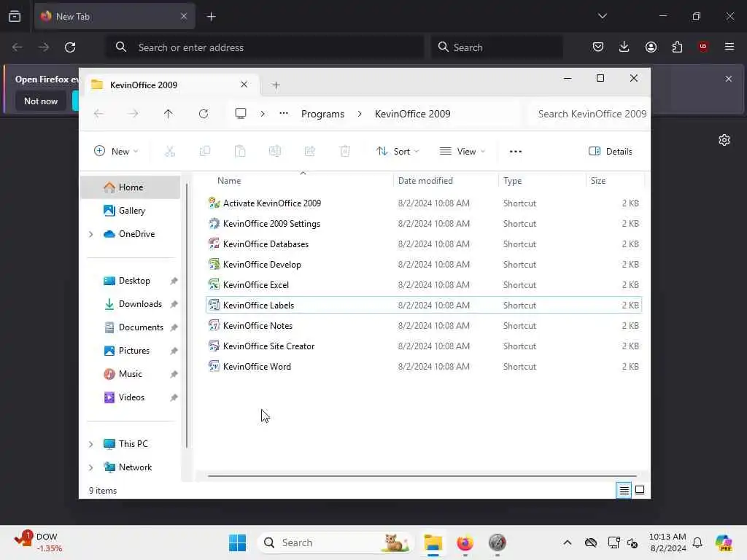Open the DOW stock widget
Screen dimensions: 747x560
38,542
